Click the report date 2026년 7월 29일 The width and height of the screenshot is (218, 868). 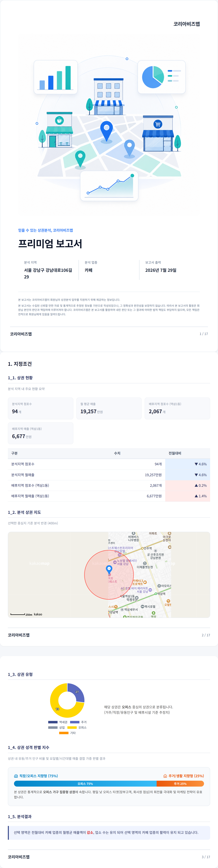(161, 270)
